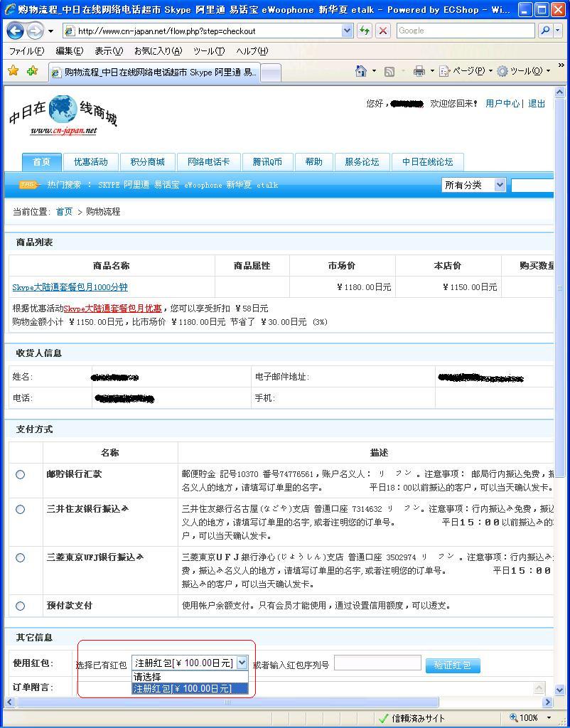Open the 編集(E) menu
This screenshot has width=570, height=728.
pyautogui.click(x=70, y=51)
